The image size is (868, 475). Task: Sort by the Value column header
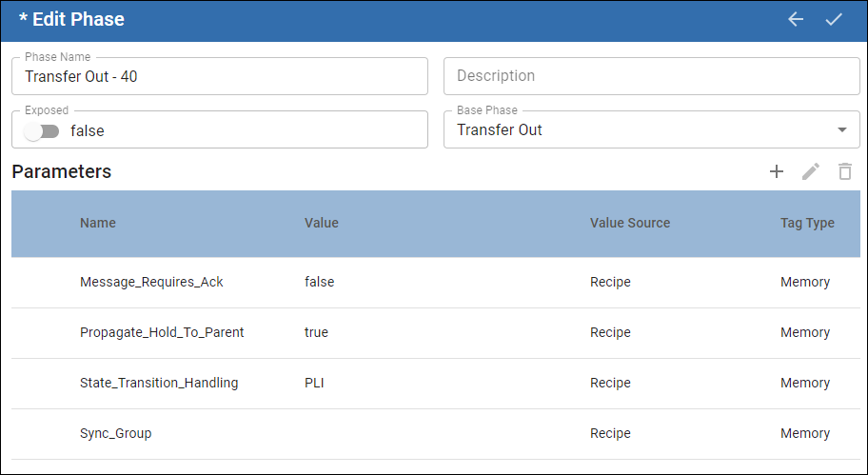pos(322,223)
